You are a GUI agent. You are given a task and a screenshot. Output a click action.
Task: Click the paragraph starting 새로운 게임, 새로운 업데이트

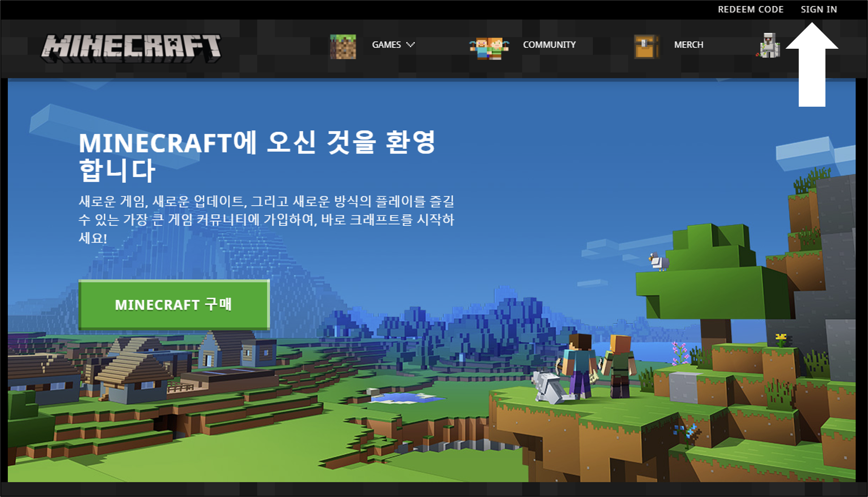pyautogui.click(x=266, y=220)
